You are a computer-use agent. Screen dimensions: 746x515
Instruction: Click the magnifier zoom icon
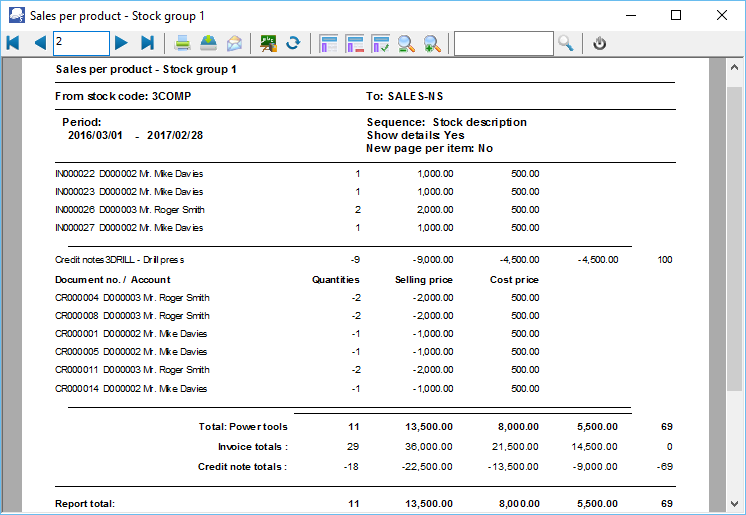point(406,43)
